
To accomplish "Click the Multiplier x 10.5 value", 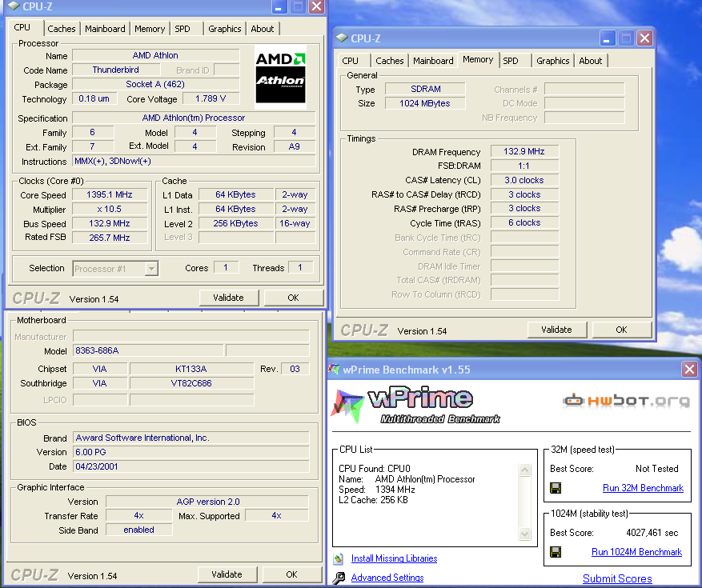I will pyautogui.click(x=110, y=209).
